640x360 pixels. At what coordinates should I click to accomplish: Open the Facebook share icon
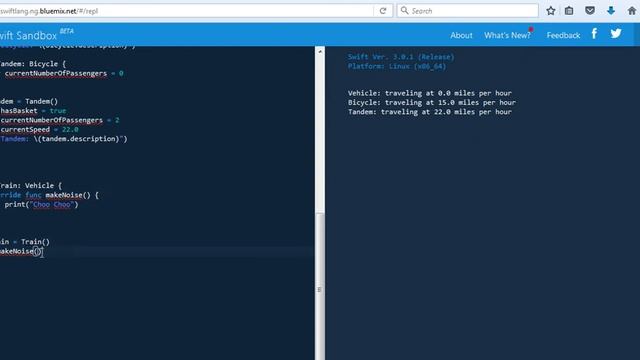(594, 34)
